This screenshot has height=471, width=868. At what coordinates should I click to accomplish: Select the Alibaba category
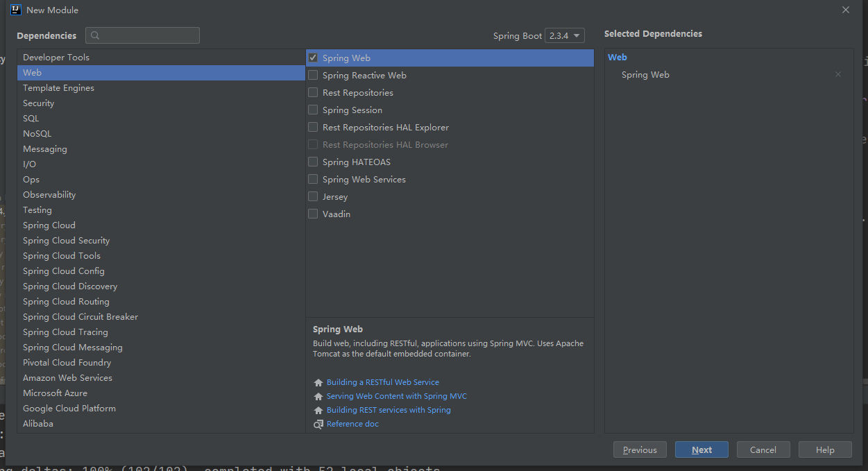[x=161, y=424]
